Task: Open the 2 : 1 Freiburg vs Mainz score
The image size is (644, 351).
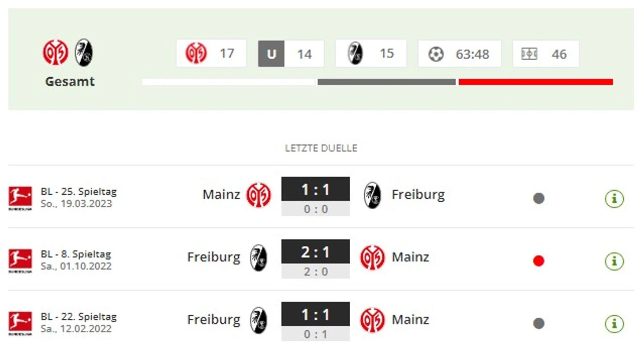Action: point(315,252)
